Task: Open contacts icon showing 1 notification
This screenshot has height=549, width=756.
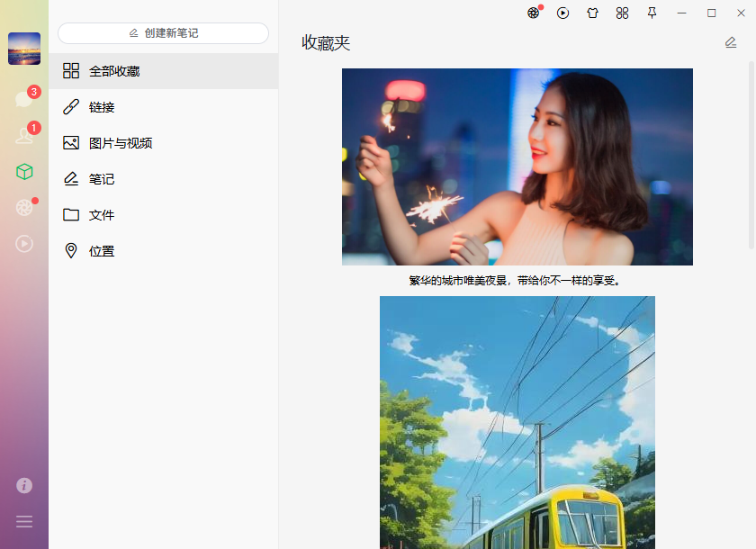Action: tap(24, 135)
